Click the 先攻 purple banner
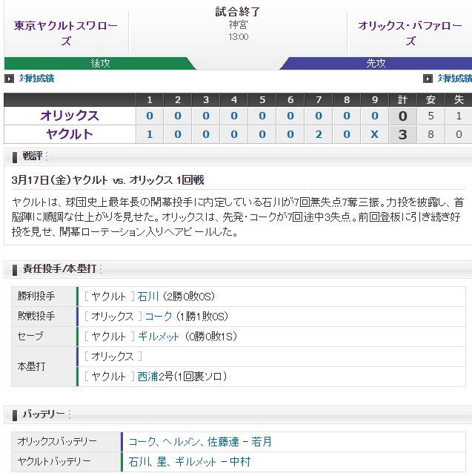 click(x=376, y=63)
